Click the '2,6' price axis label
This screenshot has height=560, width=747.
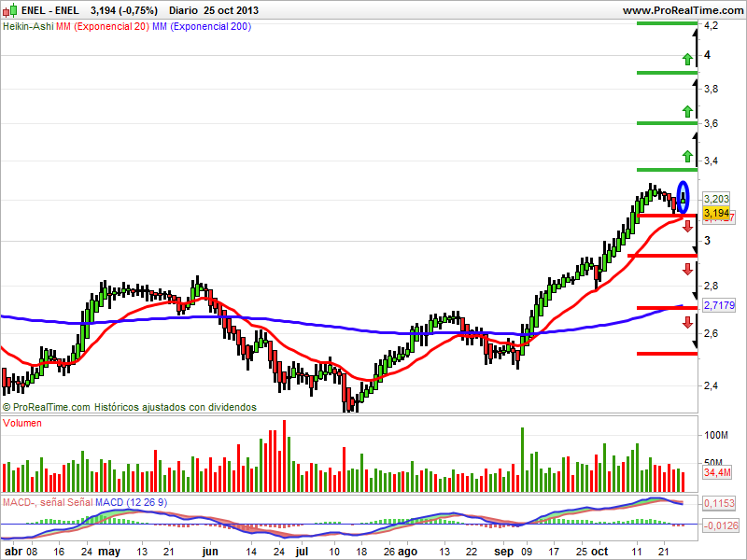coord(712,333)
